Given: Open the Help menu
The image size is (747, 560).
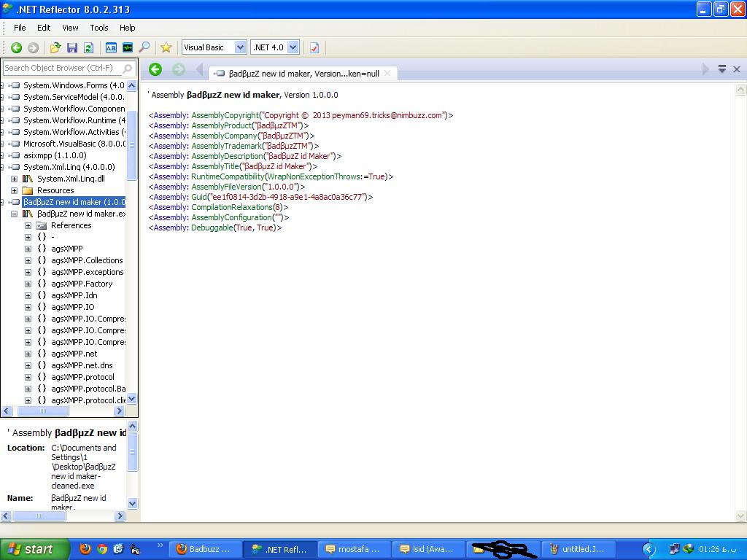Looking at the screenshot, I should pyautogui.click(x=127, y=28).
